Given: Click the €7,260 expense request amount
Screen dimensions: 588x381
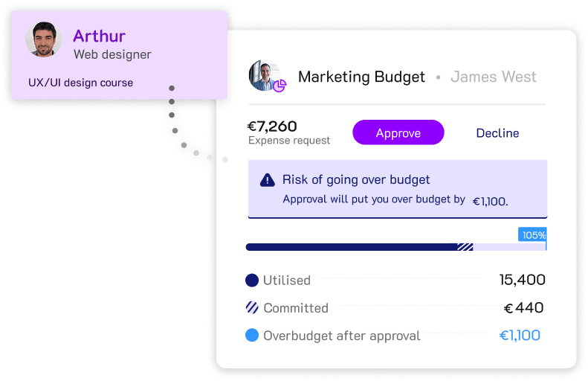Looking at the screenshot, I should (x=273, y=126).
